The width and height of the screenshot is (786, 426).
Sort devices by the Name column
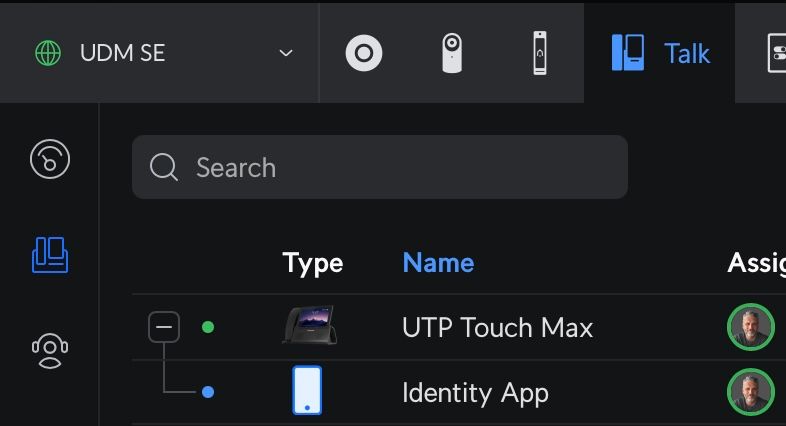click(x=438, y=263)
